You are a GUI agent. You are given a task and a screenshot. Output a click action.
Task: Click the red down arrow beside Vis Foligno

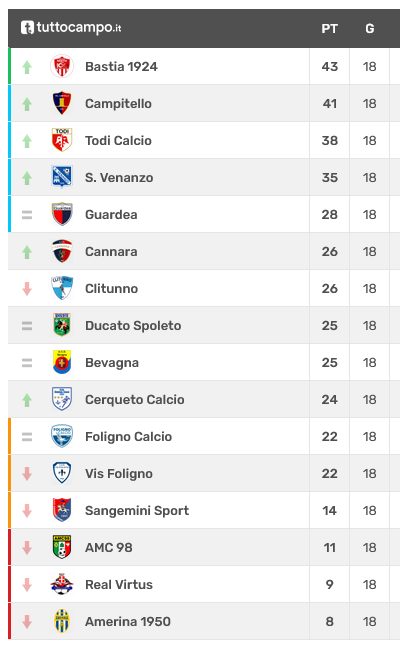click(x=27, y=473)
